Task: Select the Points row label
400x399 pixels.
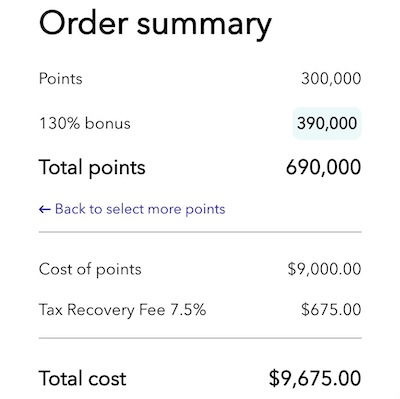Action: pyautogui.click(x=61, y=79)
